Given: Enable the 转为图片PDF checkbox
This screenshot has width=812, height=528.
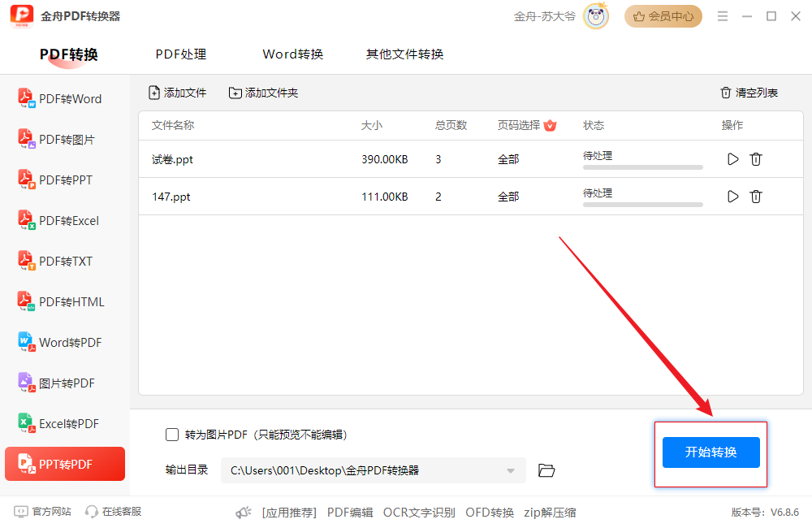Looking at the screenshot, I should pos(172,435).
